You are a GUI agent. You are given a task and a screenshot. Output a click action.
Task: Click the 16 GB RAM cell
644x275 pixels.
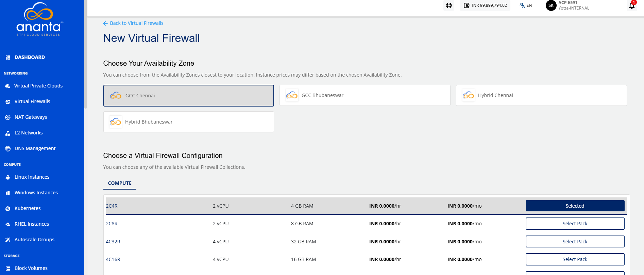click(x=304, y=259)
